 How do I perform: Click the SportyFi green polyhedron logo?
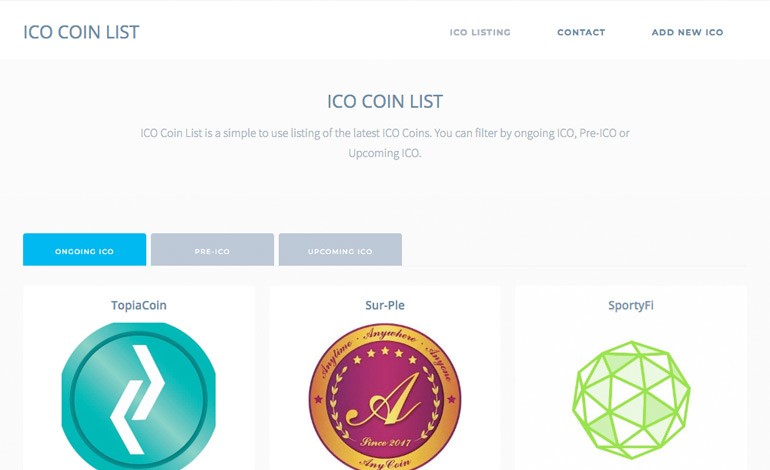(631, 400)
